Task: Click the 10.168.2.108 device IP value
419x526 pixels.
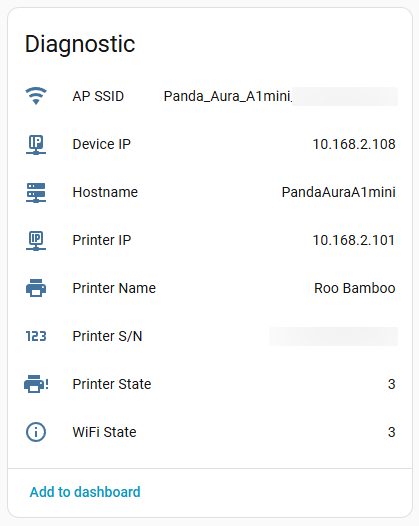Action: [354, 144]
